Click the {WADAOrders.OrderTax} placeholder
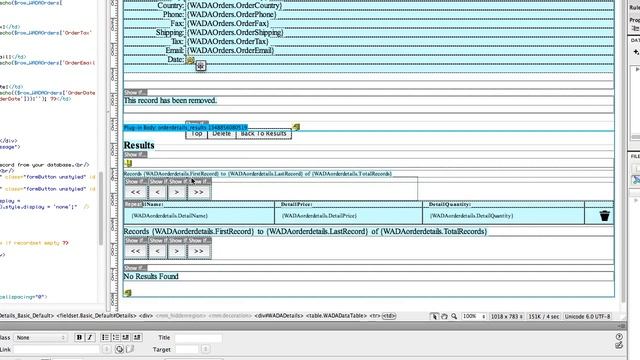 [227, 42]
